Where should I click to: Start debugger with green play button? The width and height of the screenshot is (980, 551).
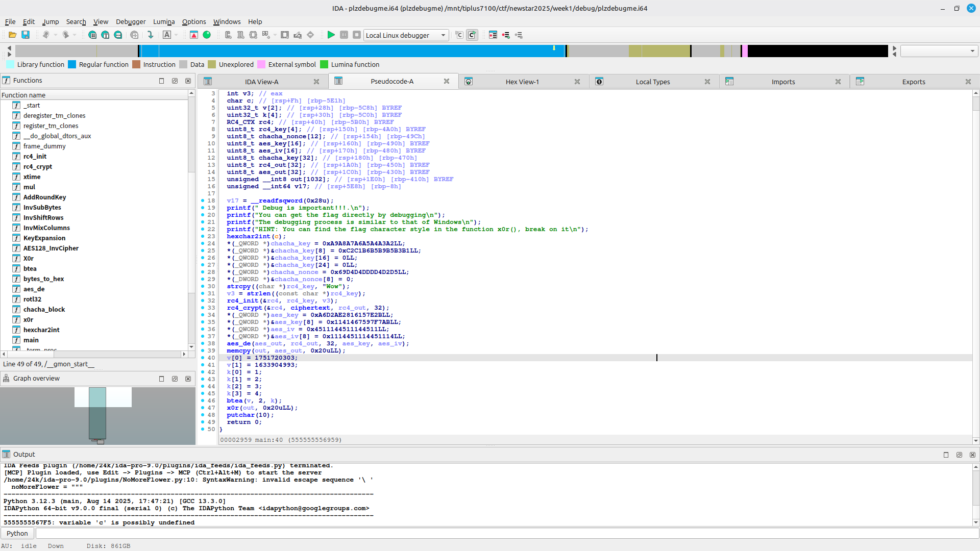tap(331, 35)
